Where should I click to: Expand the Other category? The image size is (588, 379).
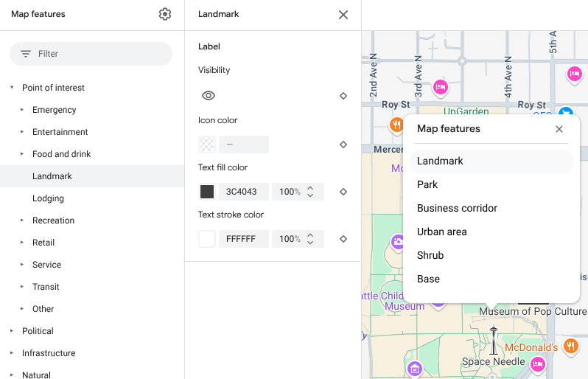click(22, 309)
